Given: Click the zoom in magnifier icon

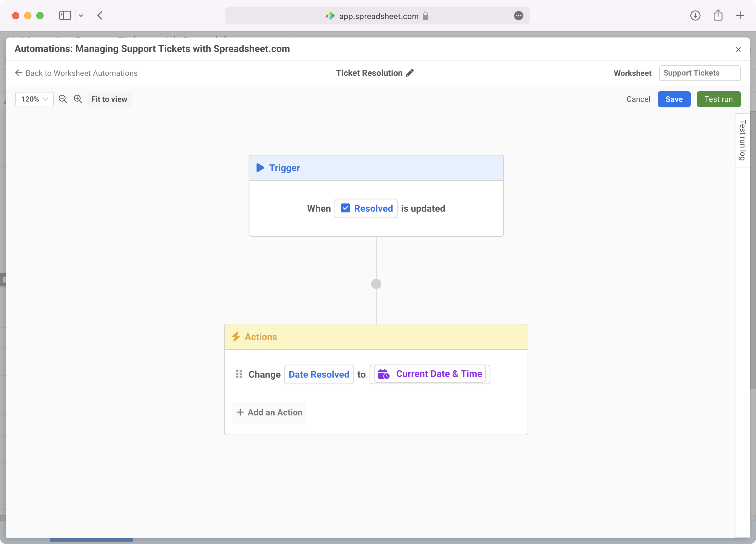Looking at the screenshot, I should [78, 99].
